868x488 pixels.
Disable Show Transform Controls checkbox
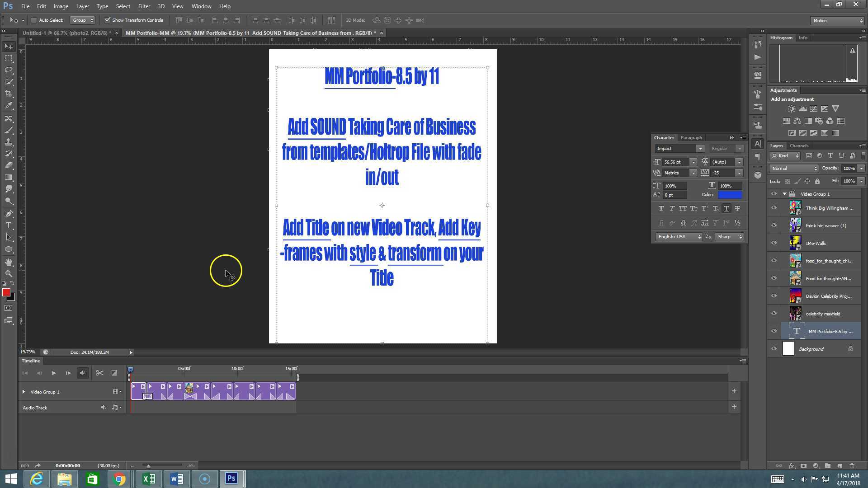click(108, 20)
